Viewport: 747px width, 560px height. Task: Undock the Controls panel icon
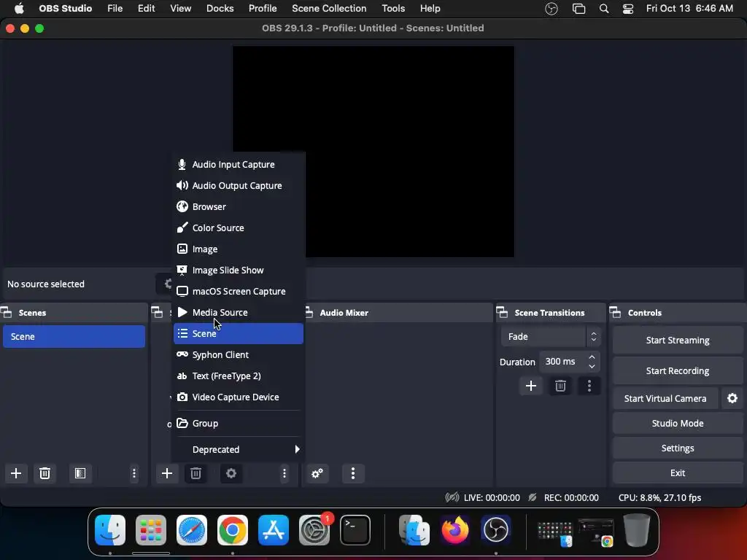615,313
